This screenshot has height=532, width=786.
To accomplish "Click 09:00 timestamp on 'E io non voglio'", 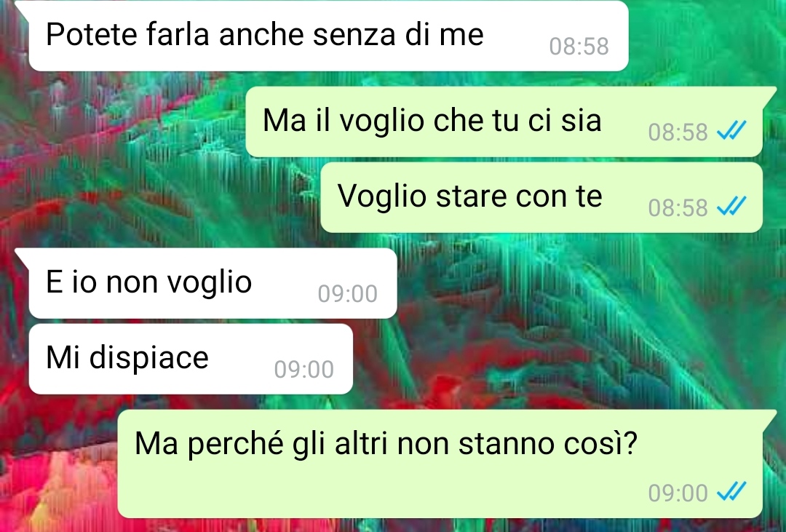I will click(347, 294).
